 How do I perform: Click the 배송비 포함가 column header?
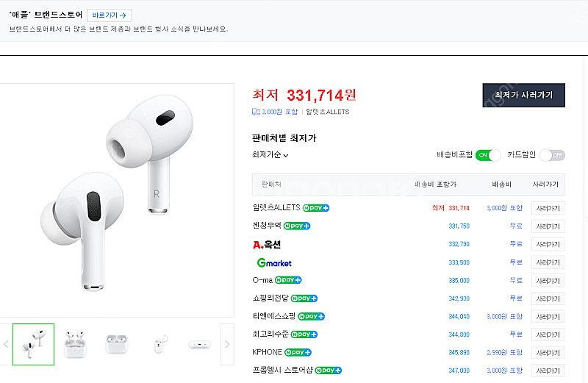435,185
